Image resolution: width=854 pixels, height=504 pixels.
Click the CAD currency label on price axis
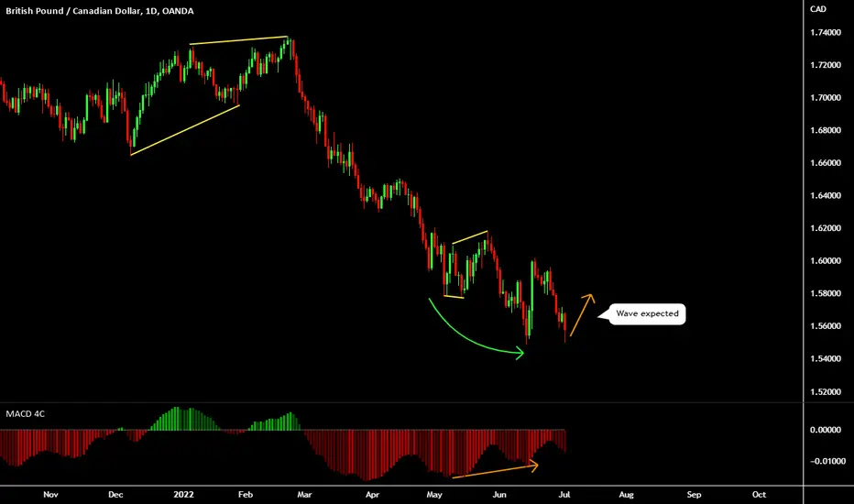[818, 9]
